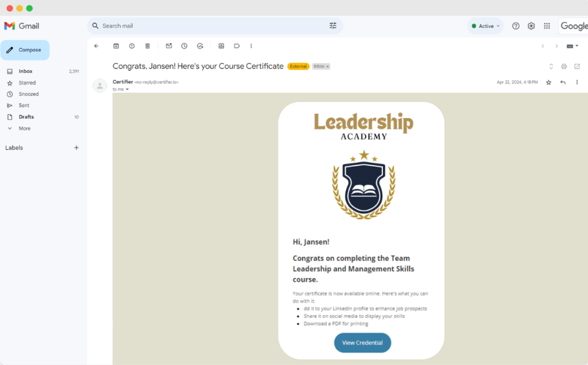Expand the Google apps grid menu
Screen dimensions: 588x365
(547, 26)
